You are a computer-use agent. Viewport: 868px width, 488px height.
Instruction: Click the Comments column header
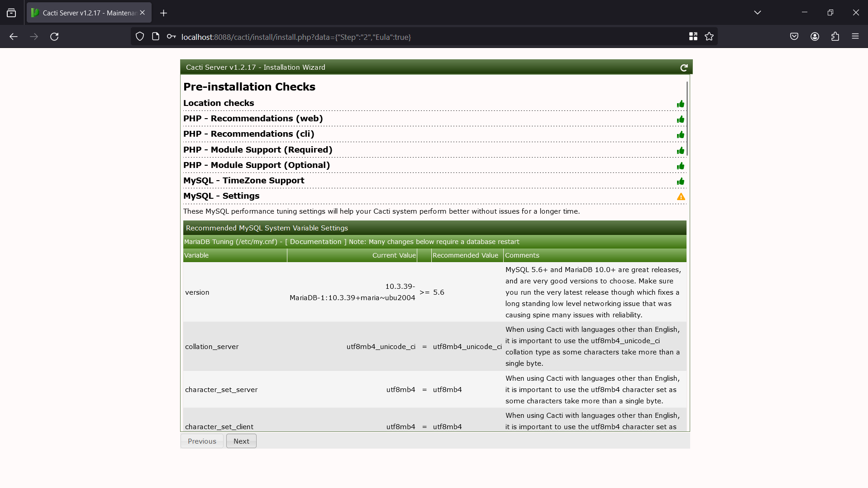pyautogui.click(x=595, y=255)
